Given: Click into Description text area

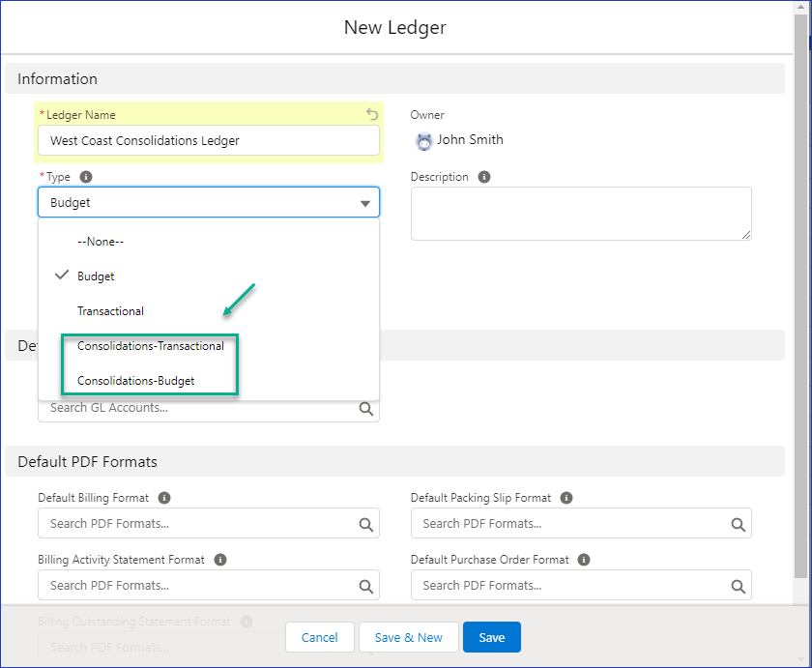Looking at the screenshot, I should pos(581,214).
